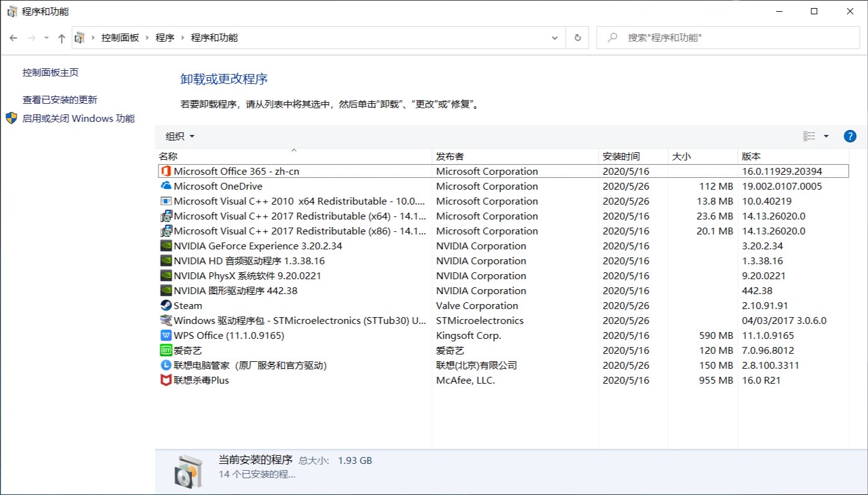Go up one level with the up arrow
Image resolution: width=868 pixels, height=495 pixels.
pyautogui.click(x=59, y=37)
